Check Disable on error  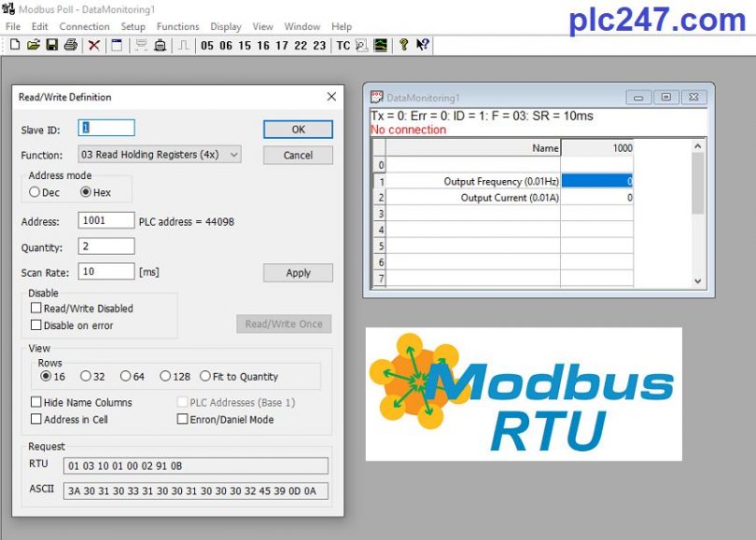[36, 325]
